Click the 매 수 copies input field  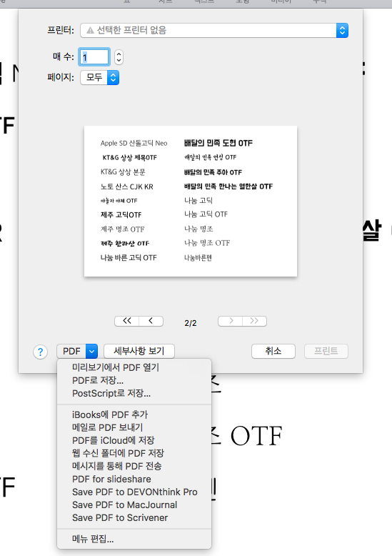point(94,56)
